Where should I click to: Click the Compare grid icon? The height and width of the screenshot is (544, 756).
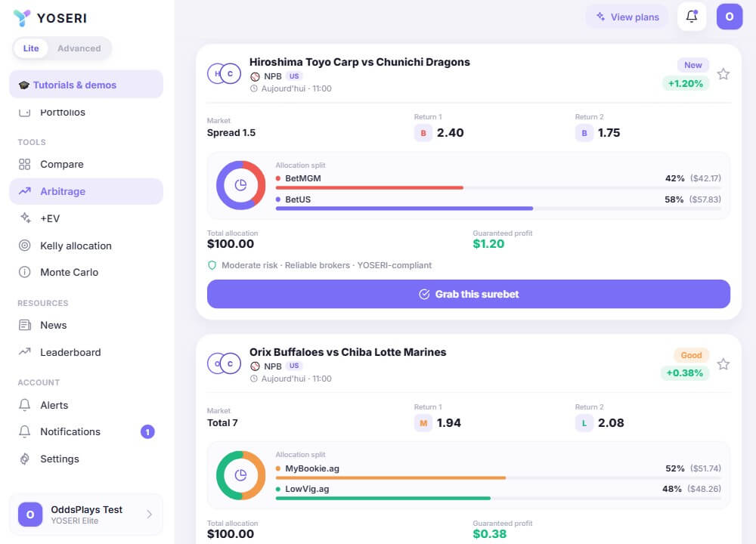point(25,164)
